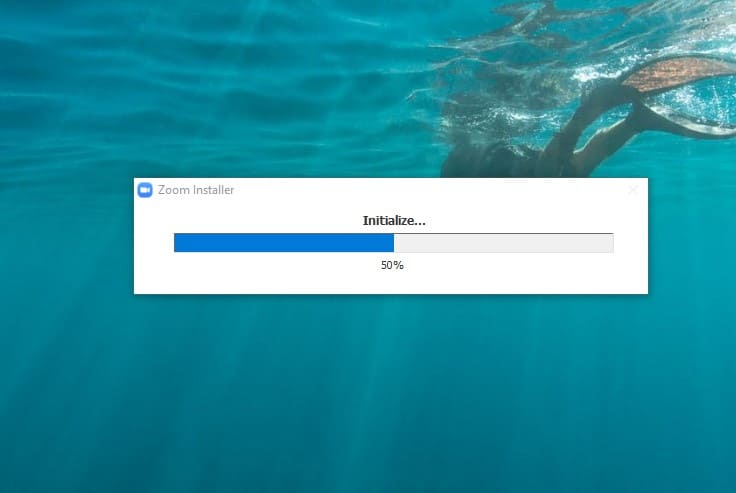
Task: Click the 50% progress percentage label
Action: (x=392, y=265)
